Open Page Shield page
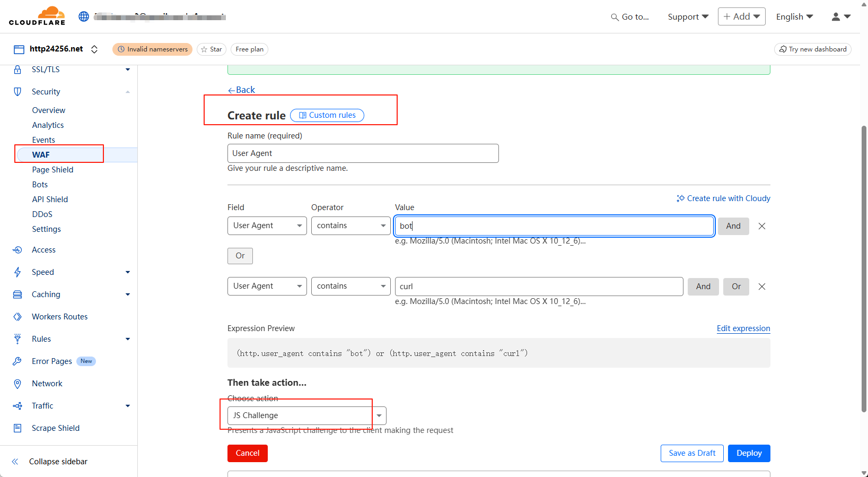 [x=52, y=170]
